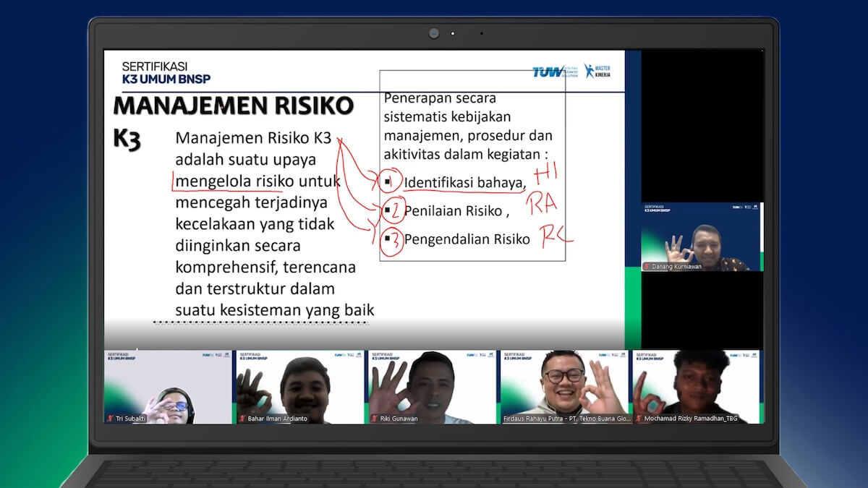Click the black video panel above Danang Kurniawan
This screenshot has width=868, height=488.
pyautogui.click(x=701, y=126)
